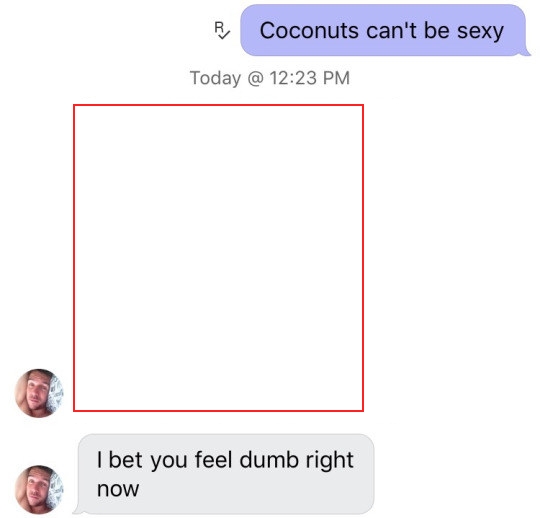Open profile from avatar beside gray text bubble

click(39, 489)
